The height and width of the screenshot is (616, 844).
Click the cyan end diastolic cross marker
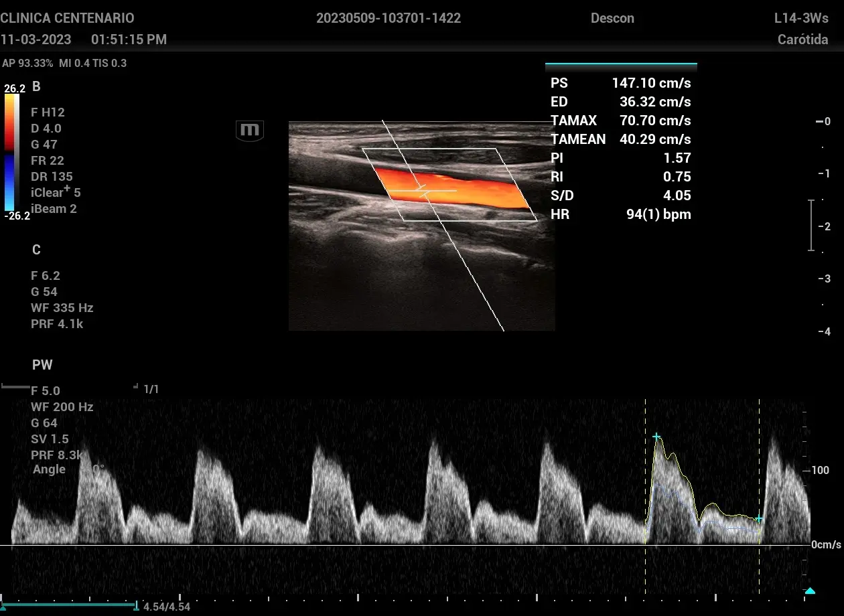(x=758, y=519)
